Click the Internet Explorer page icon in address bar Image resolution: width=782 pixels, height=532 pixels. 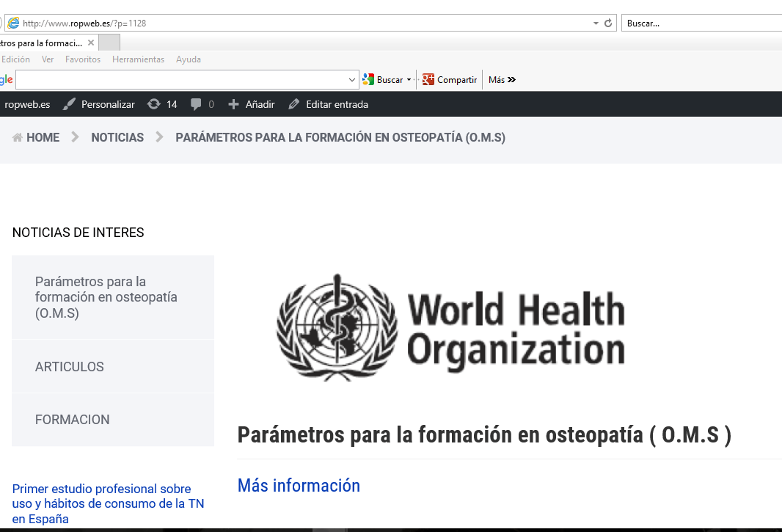pyautogui.click(x=13, y=23)
